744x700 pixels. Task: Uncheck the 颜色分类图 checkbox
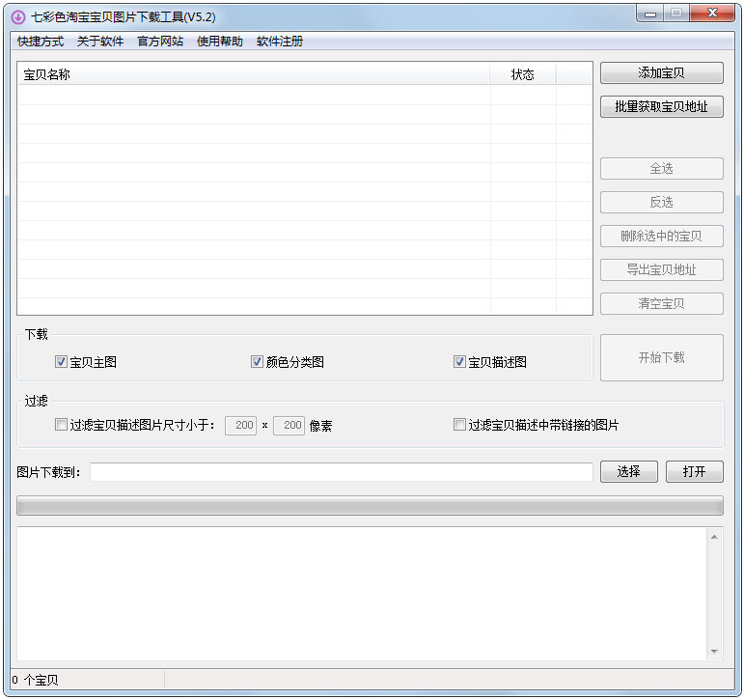click(258, 362)
